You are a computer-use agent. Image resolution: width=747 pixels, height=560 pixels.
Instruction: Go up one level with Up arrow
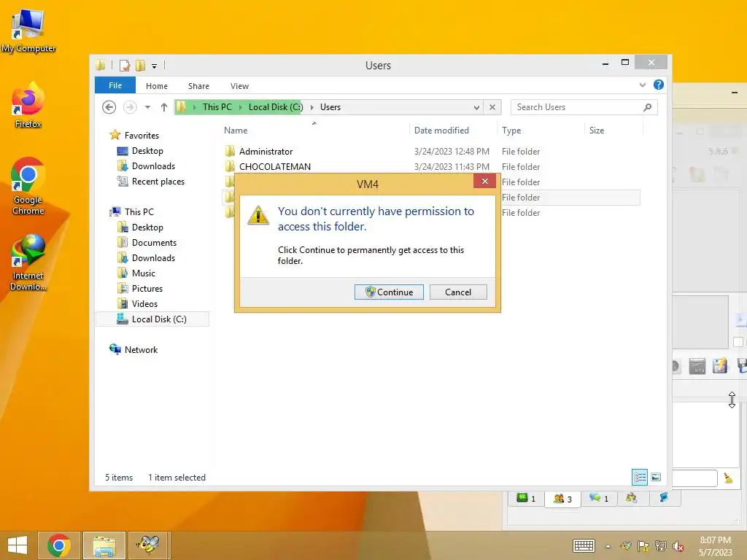point(164,107)
